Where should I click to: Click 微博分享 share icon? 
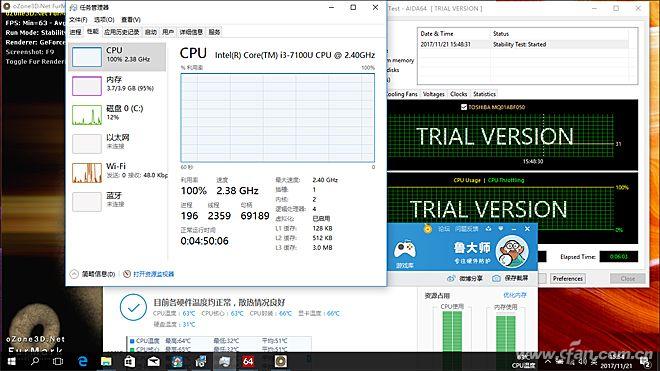pyautogui.click(x=451, y=279)
